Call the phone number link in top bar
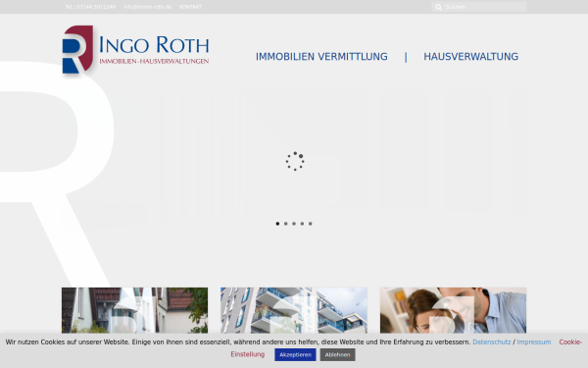Viewport: 588px width, 368px height. (90, 7)
